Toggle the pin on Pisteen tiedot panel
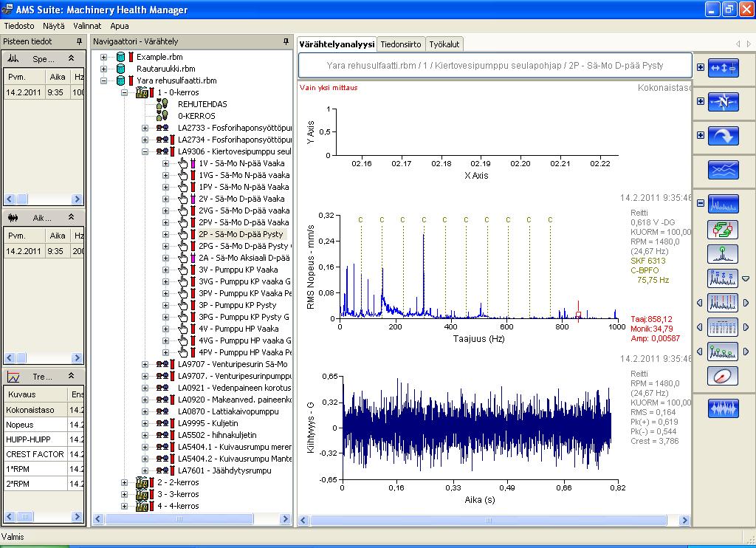 80,41
